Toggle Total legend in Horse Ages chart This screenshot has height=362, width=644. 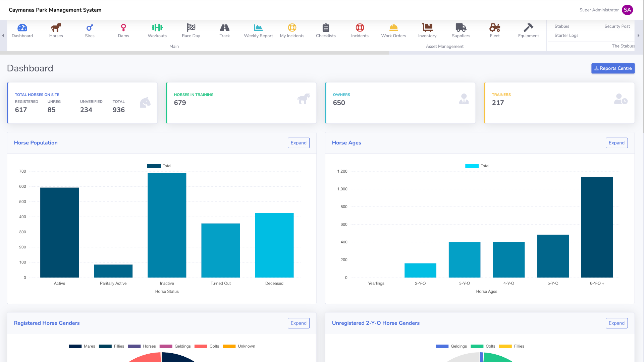click(478, 166)
